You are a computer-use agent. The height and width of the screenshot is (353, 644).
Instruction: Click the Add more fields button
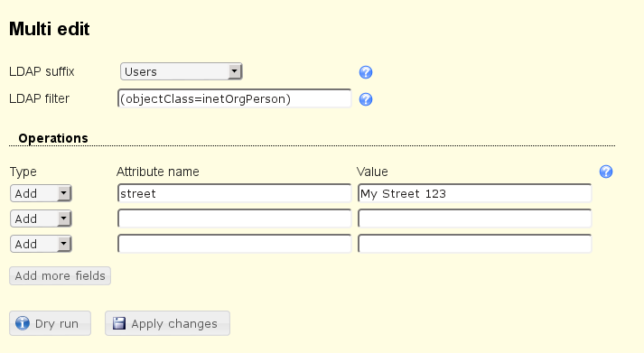click(60, 276)
